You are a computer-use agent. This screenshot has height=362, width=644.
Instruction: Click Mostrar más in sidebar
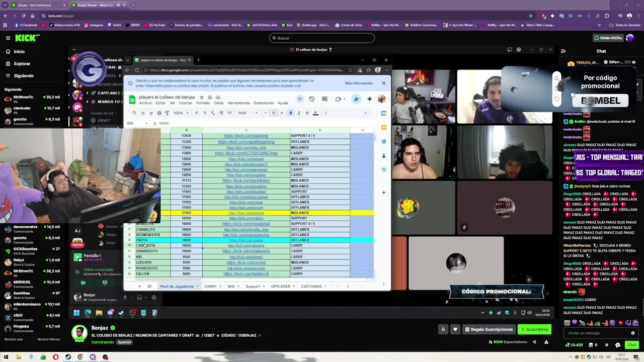click(14, 339)
